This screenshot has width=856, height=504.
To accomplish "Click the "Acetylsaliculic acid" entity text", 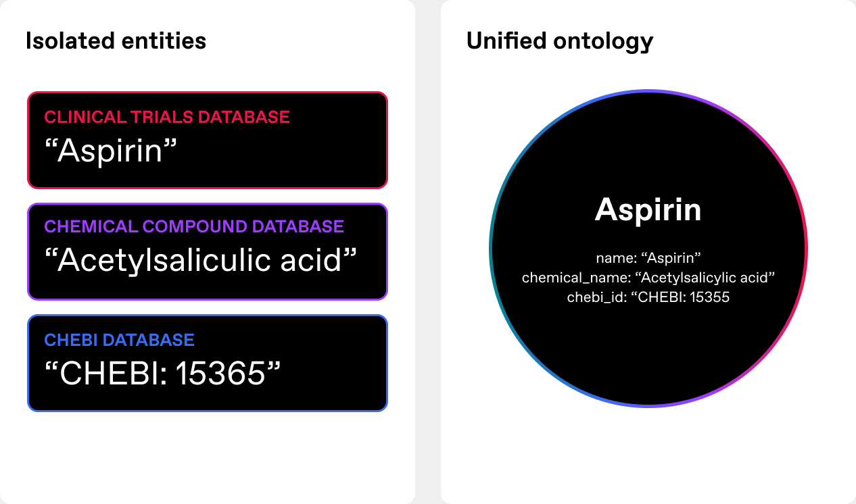I will click(200, 261).
